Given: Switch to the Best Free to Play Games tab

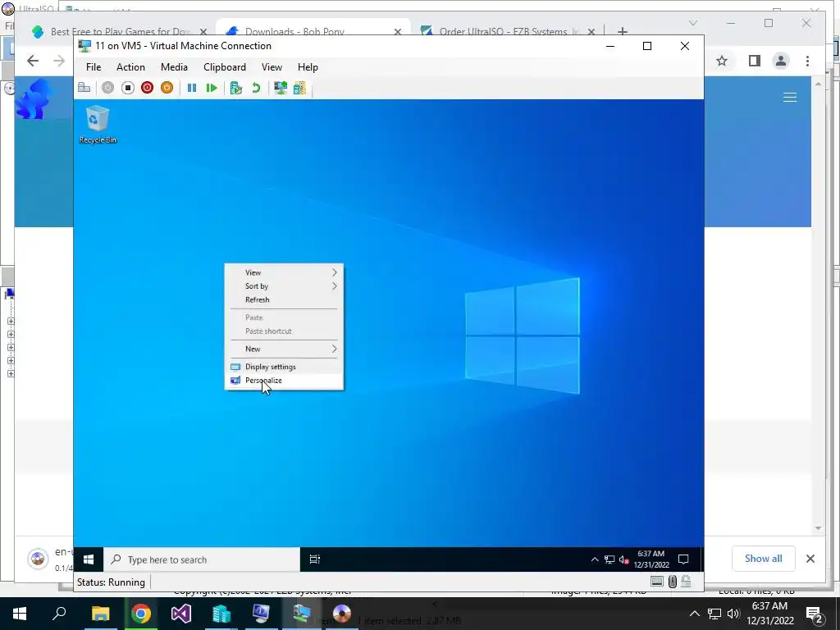Looking at the screenshot, I should point(120,31).
